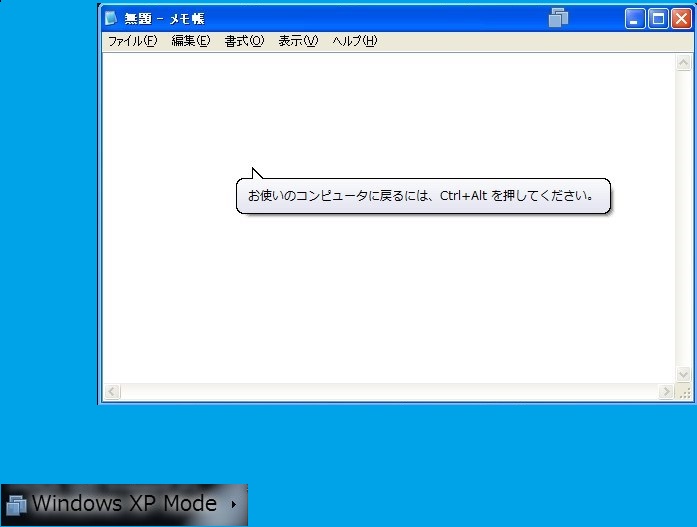Click the vertical scrollbar up arrow

[x=684, y=63]
